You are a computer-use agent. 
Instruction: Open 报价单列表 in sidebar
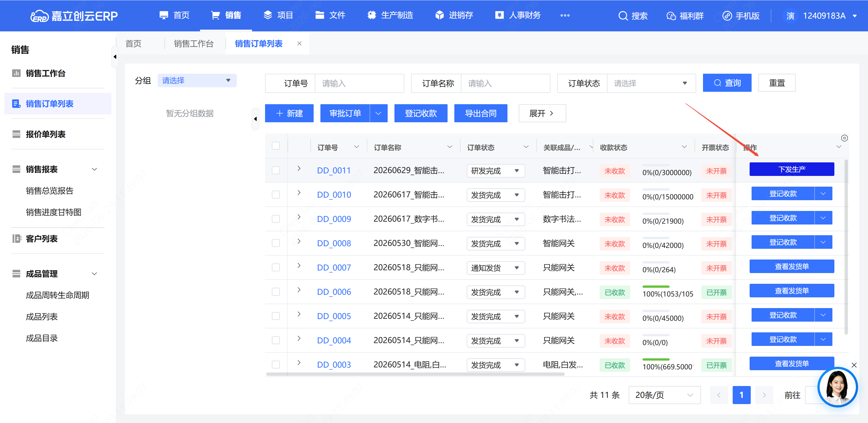(45, 134)
